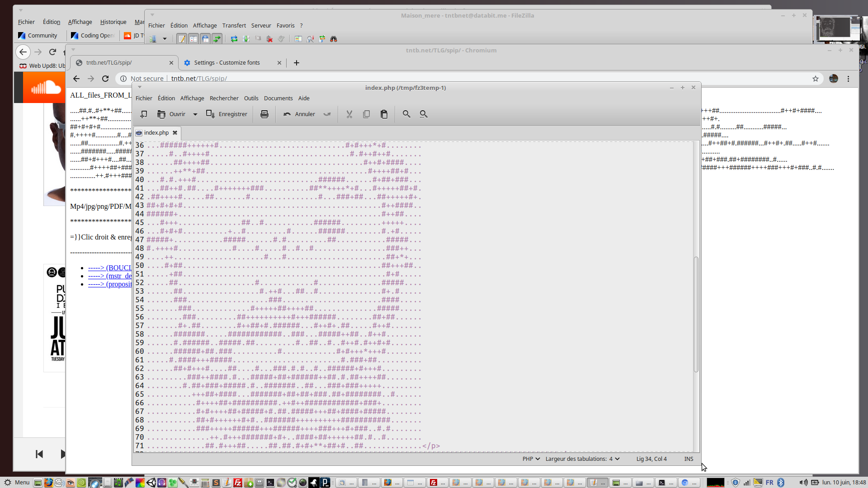
Task: Click the search magnifier icon
Action: 406,114
